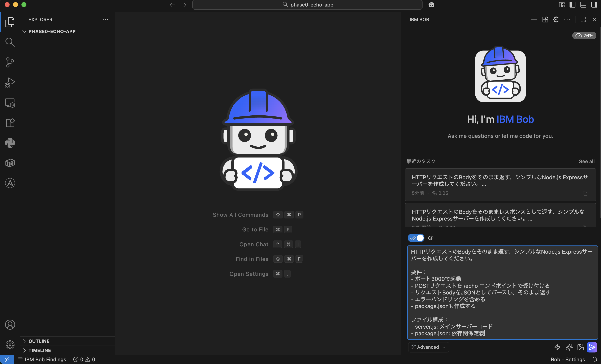Start a new chat with the plus icon
This screenshot has height=364, width=601.
tap(534, 19)
